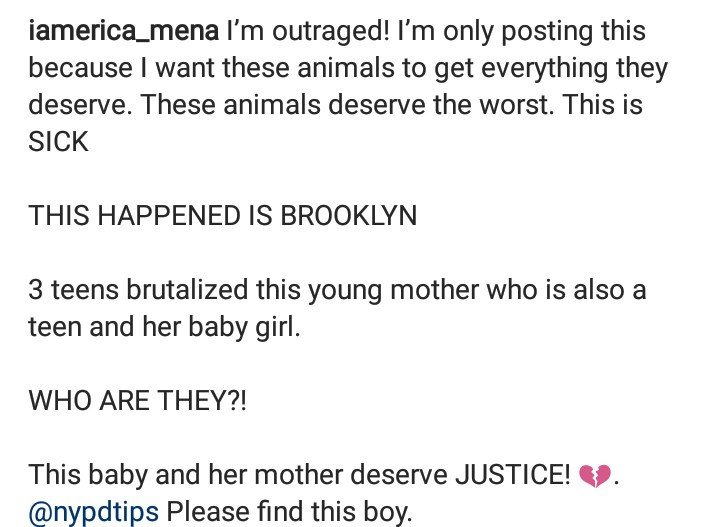Click the broken heart emoji
The height and width of the screenshot is (527, 720).
pyautogui.click(x=595, y=476)
